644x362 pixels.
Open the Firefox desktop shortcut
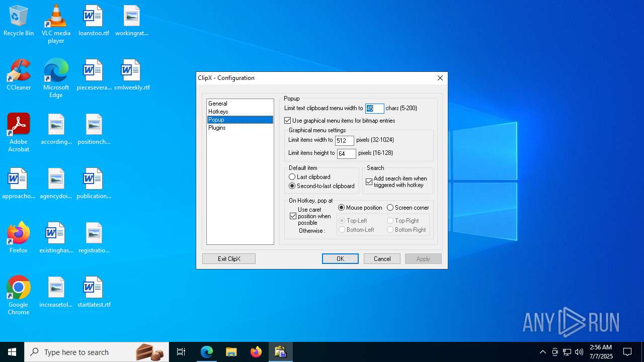click(x=19, y=238)
